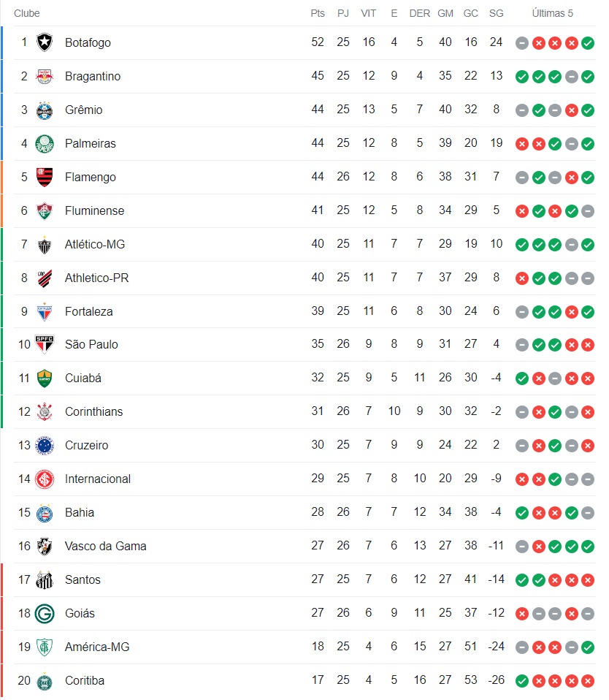Click the Bragantino club crest icon

click(45, 76)
